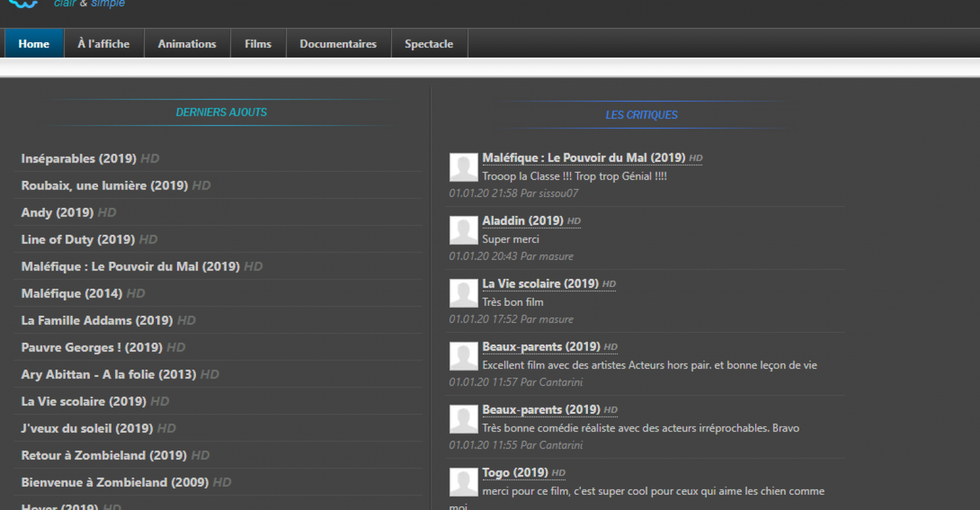The image size is (980, 510).
Task: Click avatar next to La Vie scolaire review
Action: 464,294
